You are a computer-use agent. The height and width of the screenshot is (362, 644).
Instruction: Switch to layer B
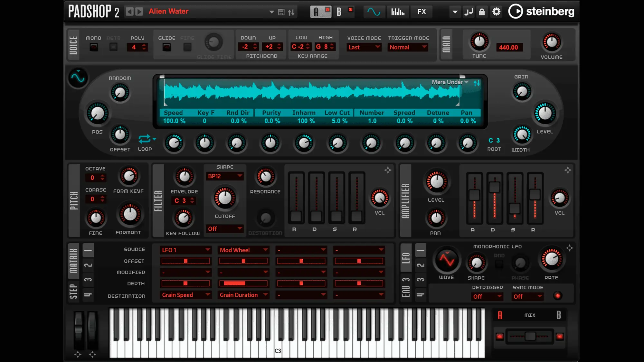[339, 12]
